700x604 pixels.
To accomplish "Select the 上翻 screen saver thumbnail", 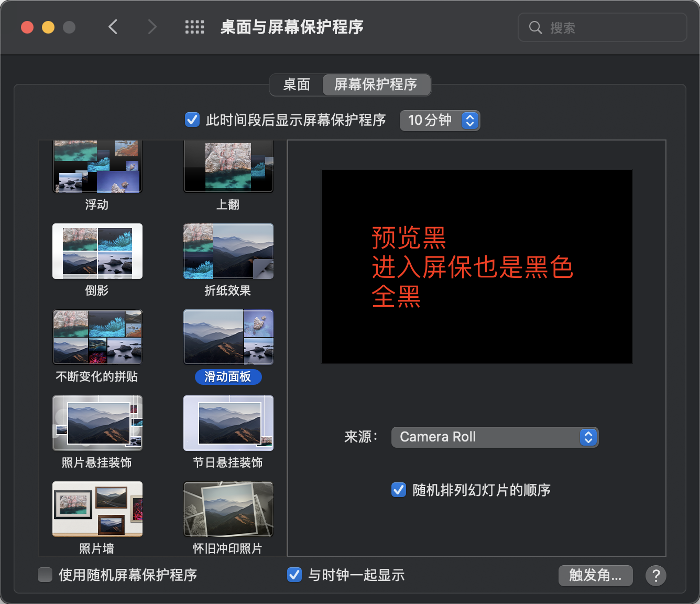I will [228, 167].
